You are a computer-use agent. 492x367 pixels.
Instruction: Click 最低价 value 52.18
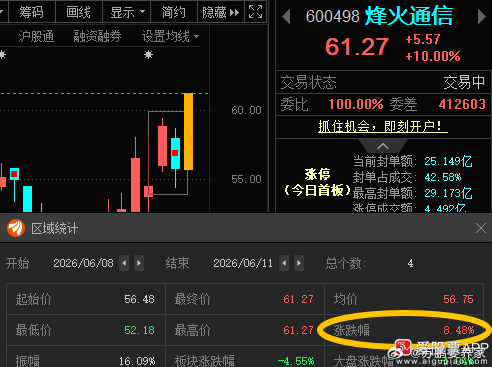[139, 330]
